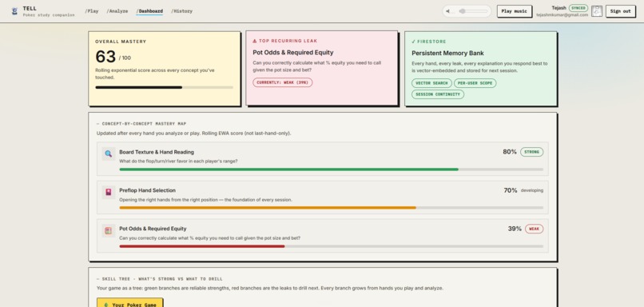The image size is (644, 307).
Task: Click the Board Texture magnifier icon
Action: tap(109, 153)
